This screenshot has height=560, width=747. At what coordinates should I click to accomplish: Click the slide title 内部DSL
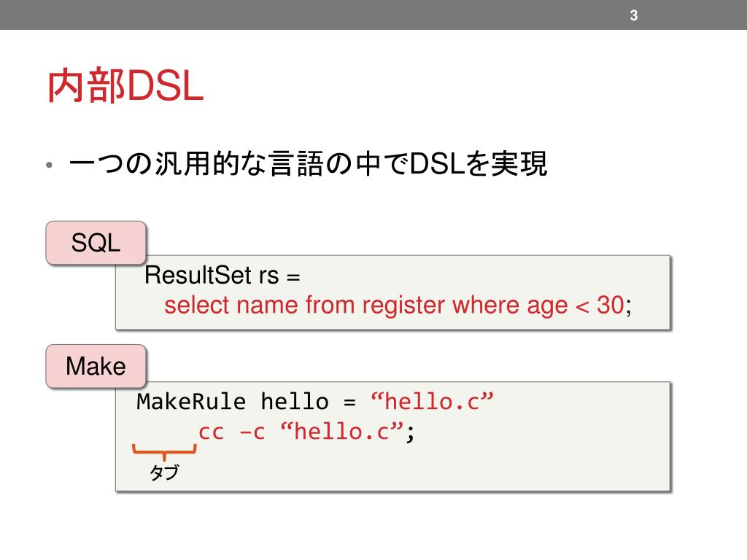point(125,86)
